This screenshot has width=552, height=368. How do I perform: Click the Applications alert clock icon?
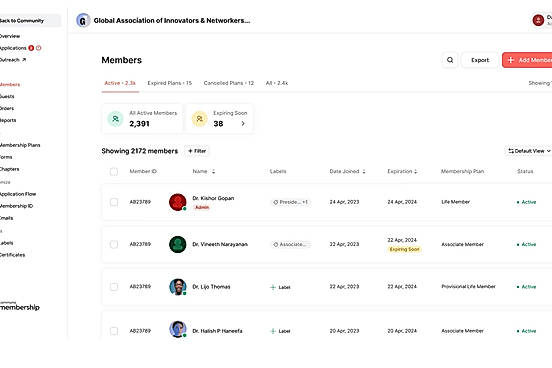pos(38,48)
